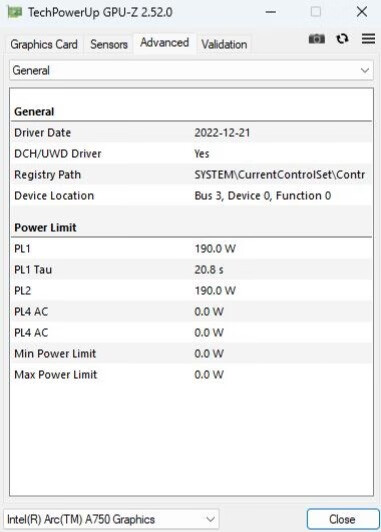Click the GPU-Z application icon in title bar
381x532 pixels.
tap(15, 12)
